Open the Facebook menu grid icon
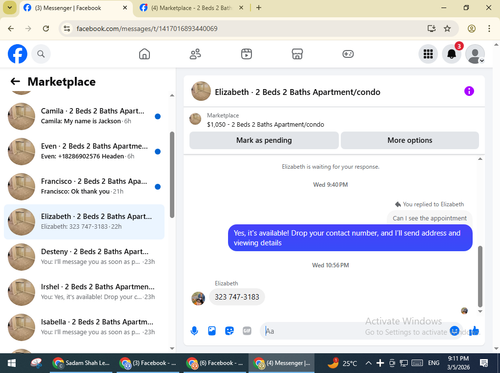The width and height of the screenshot is (500, 373). coord(428,54)
